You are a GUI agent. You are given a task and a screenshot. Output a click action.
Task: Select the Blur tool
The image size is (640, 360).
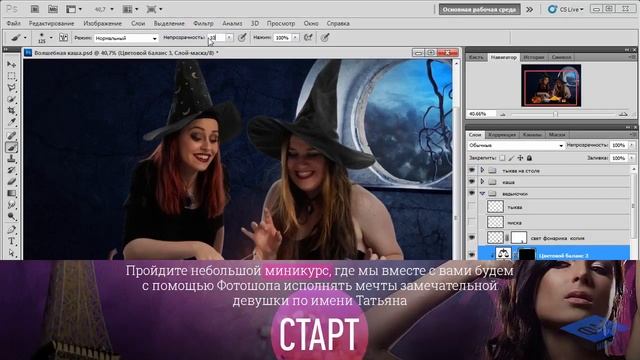(x=11, y=204)
